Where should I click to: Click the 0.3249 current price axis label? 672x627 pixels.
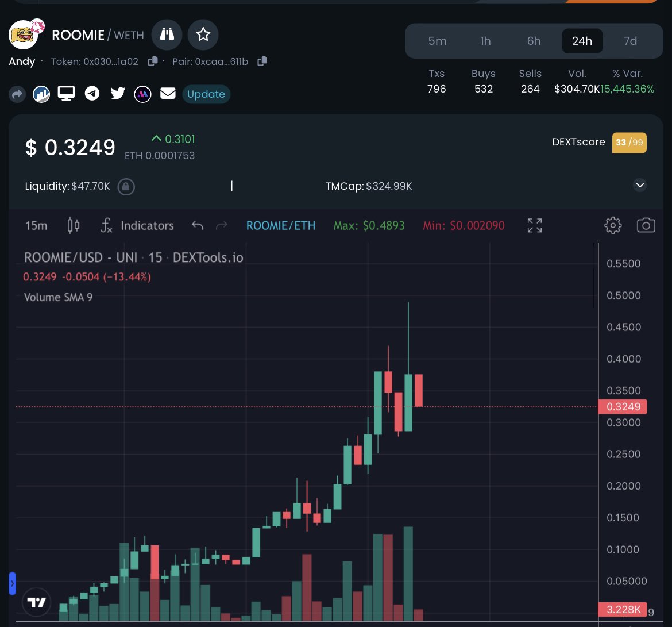(623, 406)
